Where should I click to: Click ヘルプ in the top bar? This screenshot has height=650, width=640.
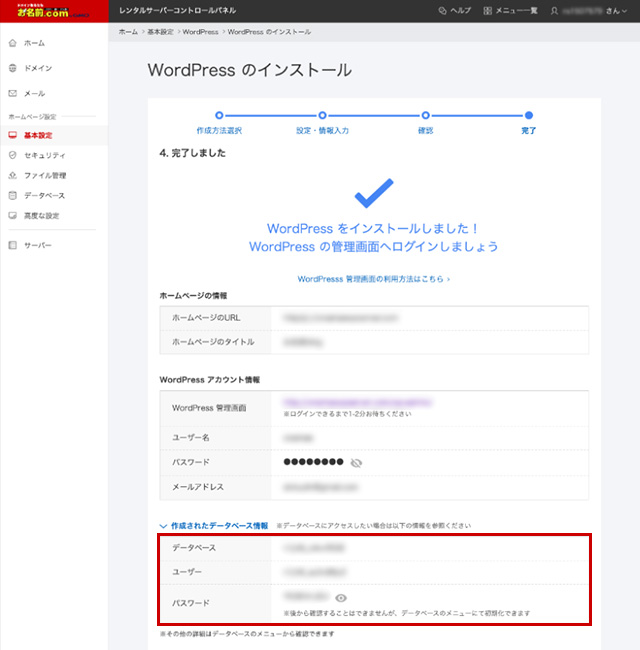460,11
